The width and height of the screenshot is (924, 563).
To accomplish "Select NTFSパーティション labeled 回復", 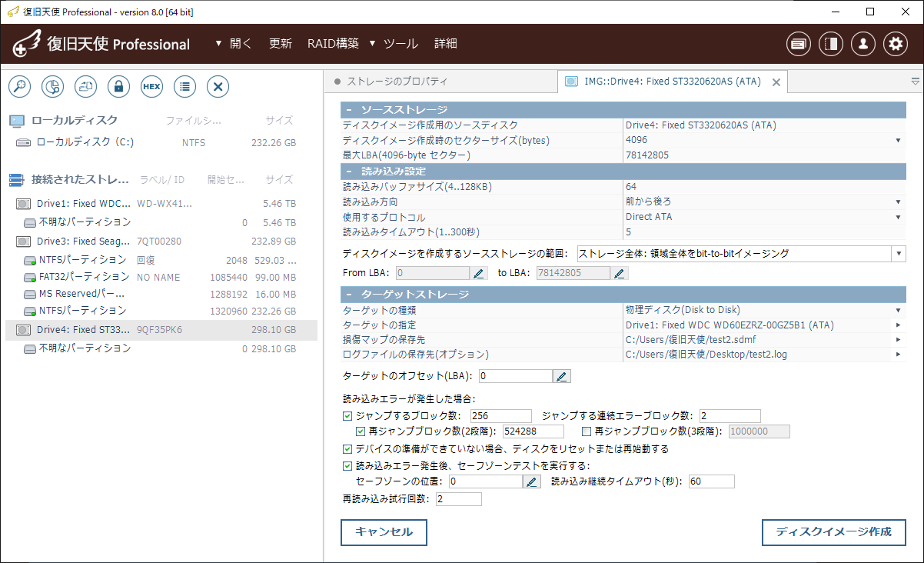I will pos(161,260).
